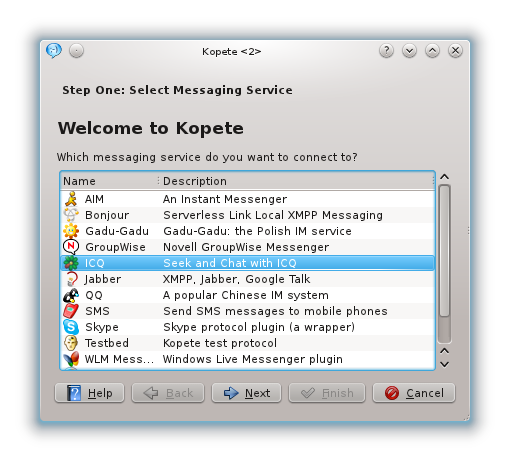
Task: Click the scrollbar down arrow at bottom
Action: tap(445, 364)
